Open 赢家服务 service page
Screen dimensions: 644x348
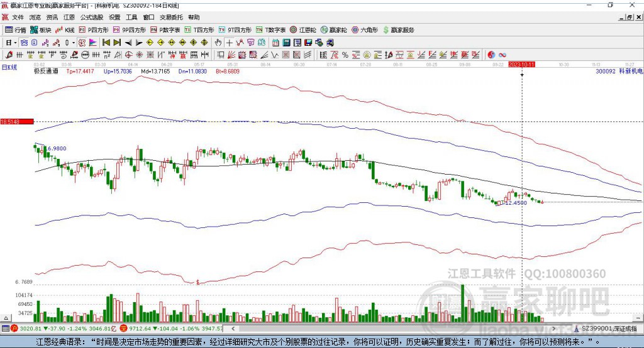click(398, 30)
